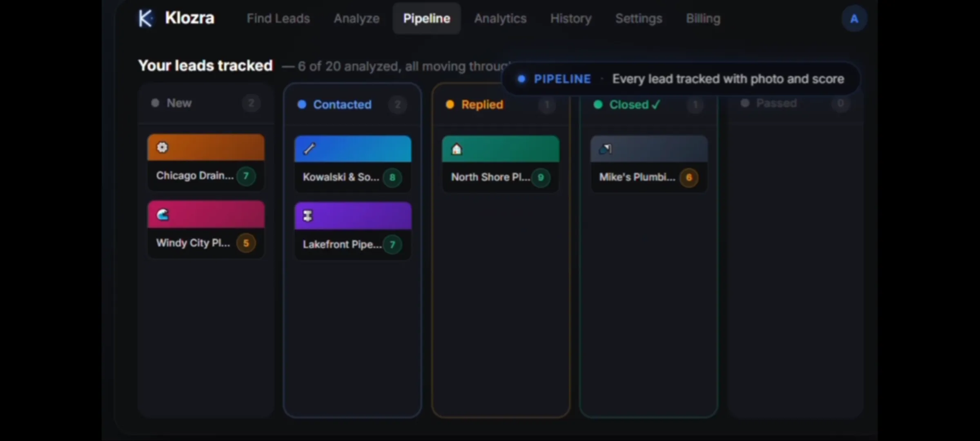Click the gray dot beside New header
980x441 pixels.
point(155,103)
